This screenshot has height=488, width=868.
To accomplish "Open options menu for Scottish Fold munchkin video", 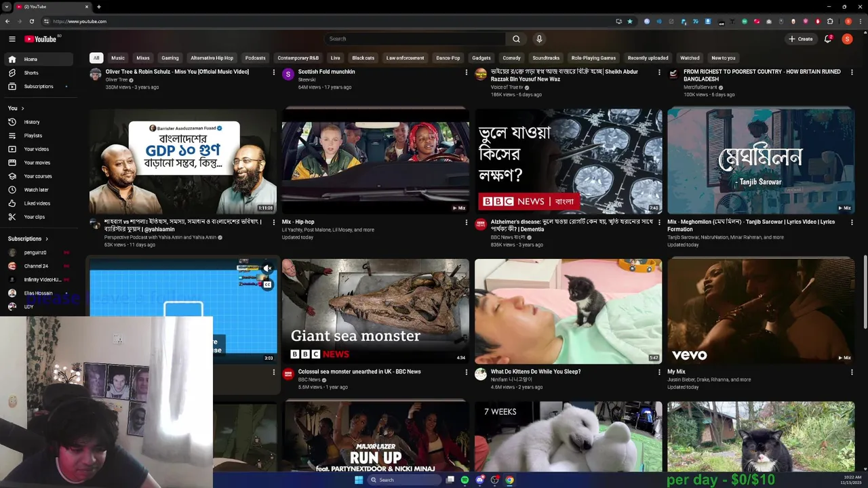I will click(x=467, y=72).
